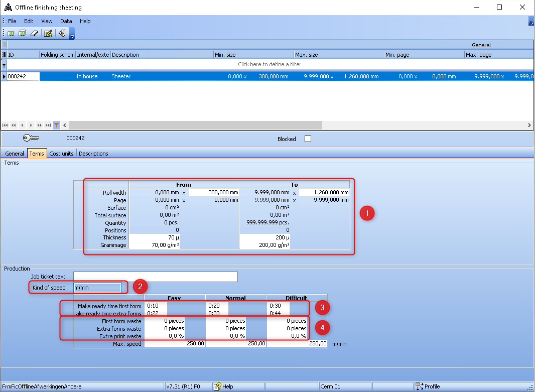Click the Folding scheme column header
535x392 pixels.
tap(57, 55)
